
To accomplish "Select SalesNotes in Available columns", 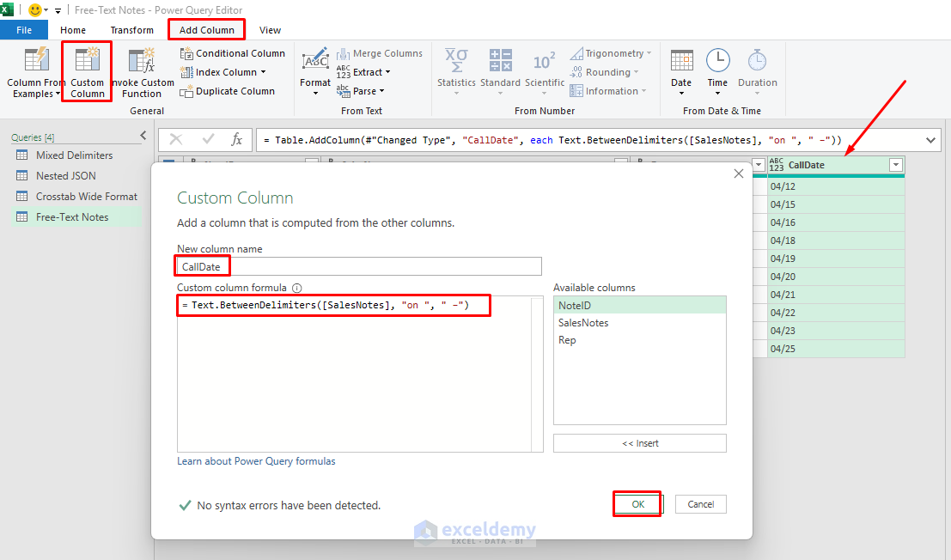I will (640, 323).
